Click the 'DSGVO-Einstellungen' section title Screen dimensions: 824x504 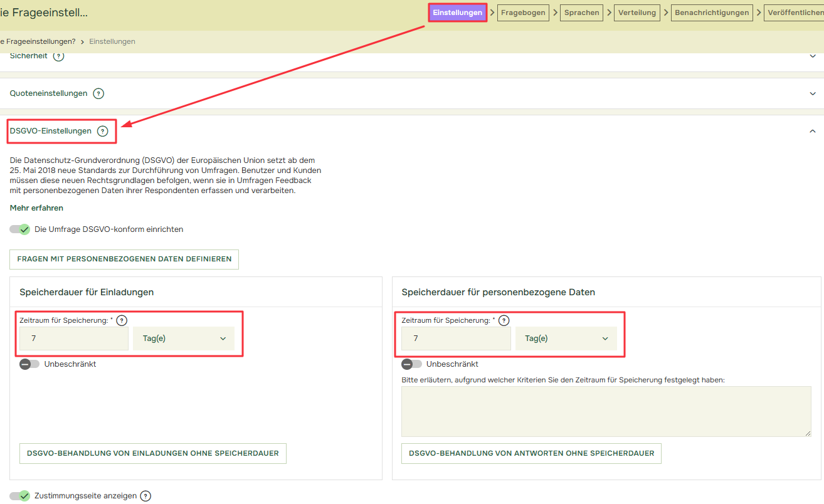(x=50, y=131)
